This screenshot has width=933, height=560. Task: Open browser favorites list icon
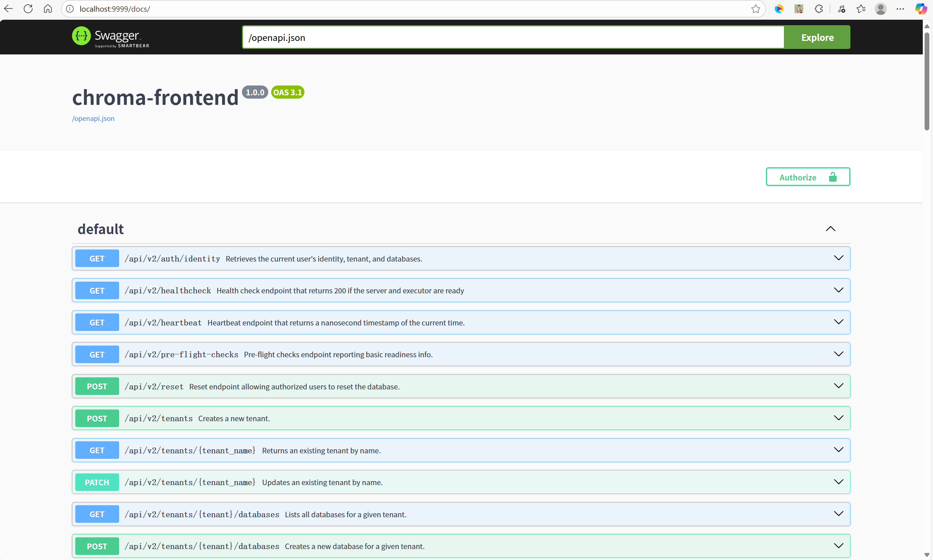(x=861, y=9)
